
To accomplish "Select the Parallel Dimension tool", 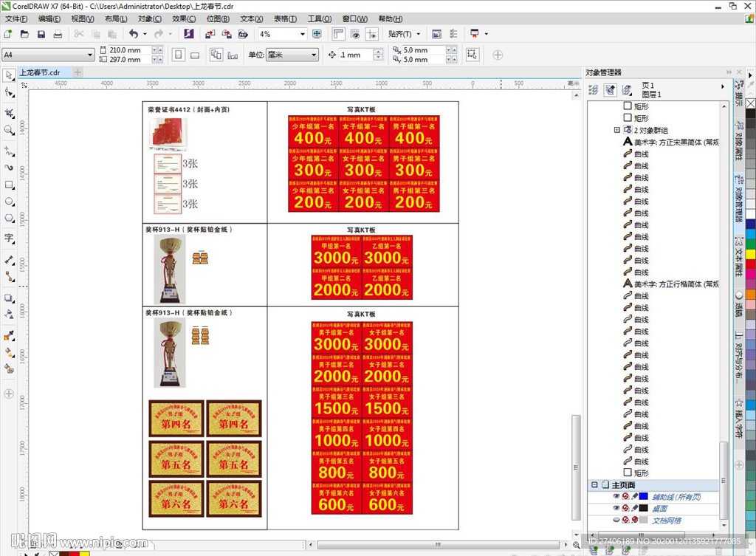I will click(9, 260).
